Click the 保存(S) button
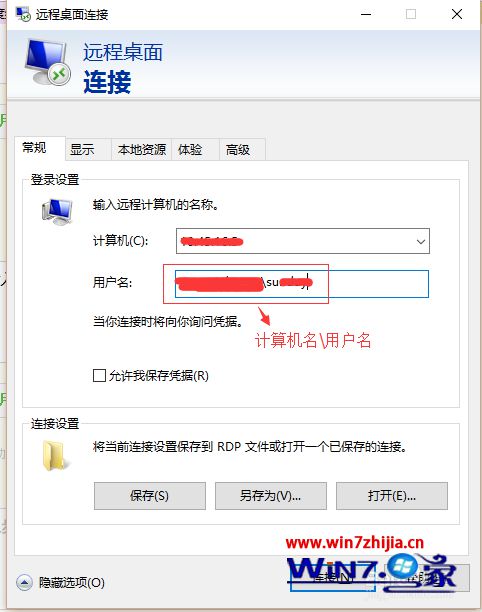The width and height of the screenshot is (482, 612). tap(149, 496)
